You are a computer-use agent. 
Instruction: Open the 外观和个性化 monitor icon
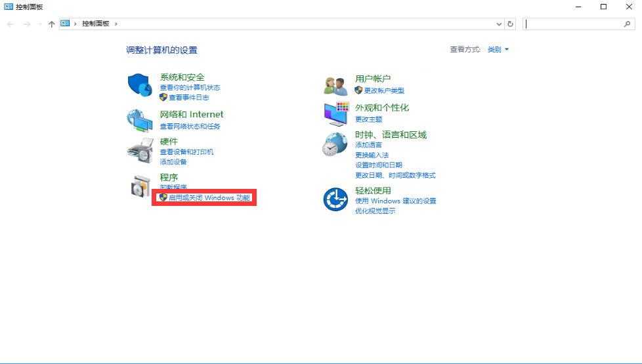(336, 114)
